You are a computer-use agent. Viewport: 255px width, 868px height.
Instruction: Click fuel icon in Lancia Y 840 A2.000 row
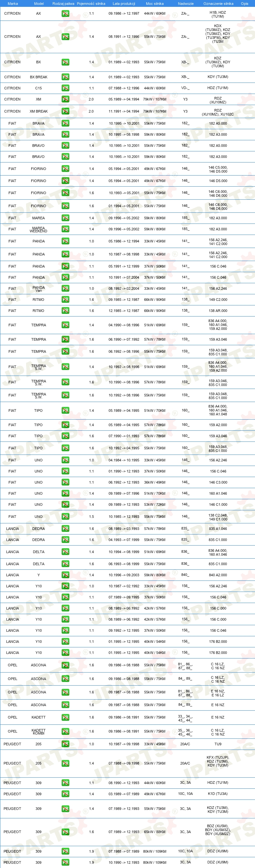[x=65, y=575]
